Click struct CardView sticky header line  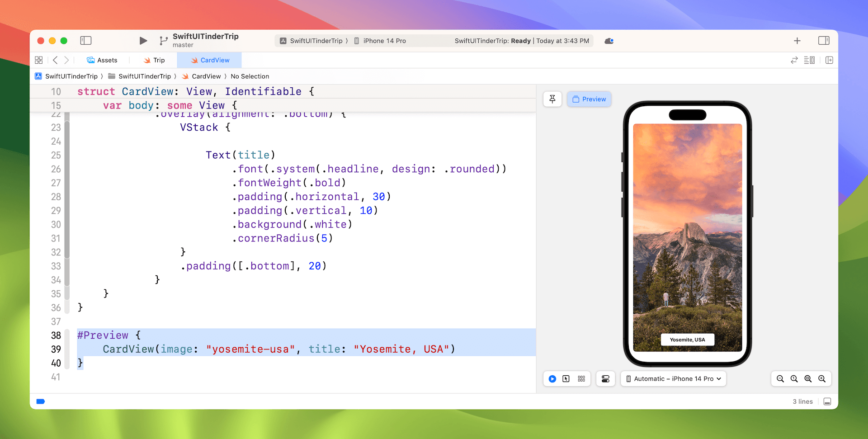196,92
